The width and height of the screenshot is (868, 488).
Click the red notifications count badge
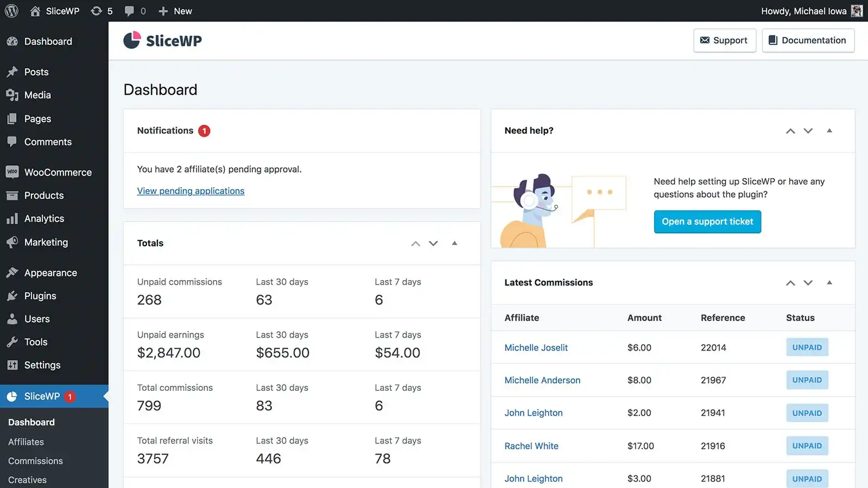tap(204, 131)
